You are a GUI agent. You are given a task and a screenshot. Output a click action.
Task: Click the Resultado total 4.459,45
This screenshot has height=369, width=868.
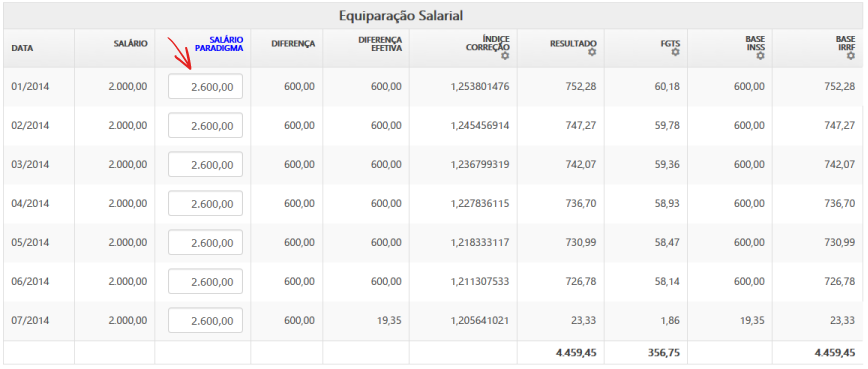coord(576,352)
